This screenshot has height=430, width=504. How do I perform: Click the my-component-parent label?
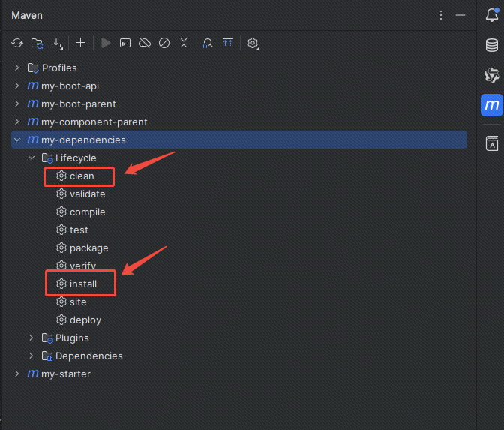[94, 122]
